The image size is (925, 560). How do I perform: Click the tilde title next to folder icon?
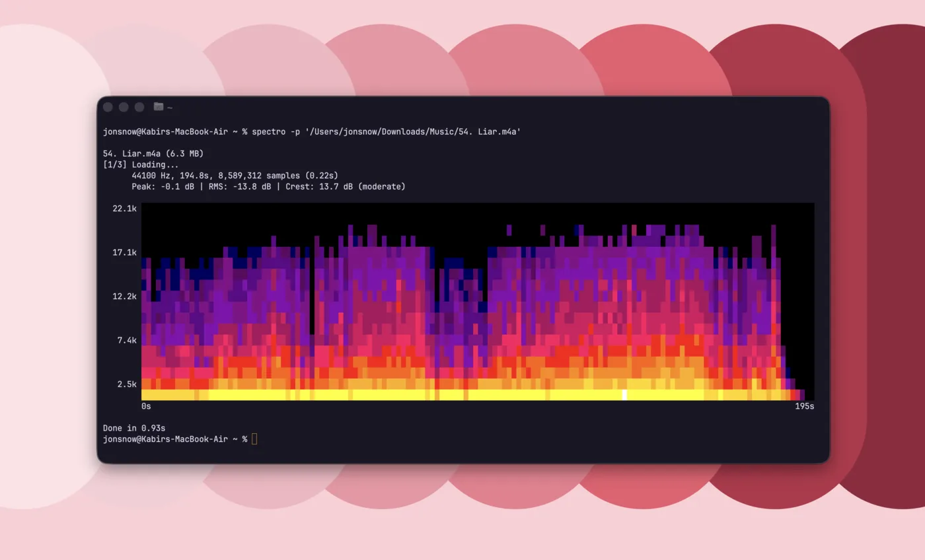(170, 108)
